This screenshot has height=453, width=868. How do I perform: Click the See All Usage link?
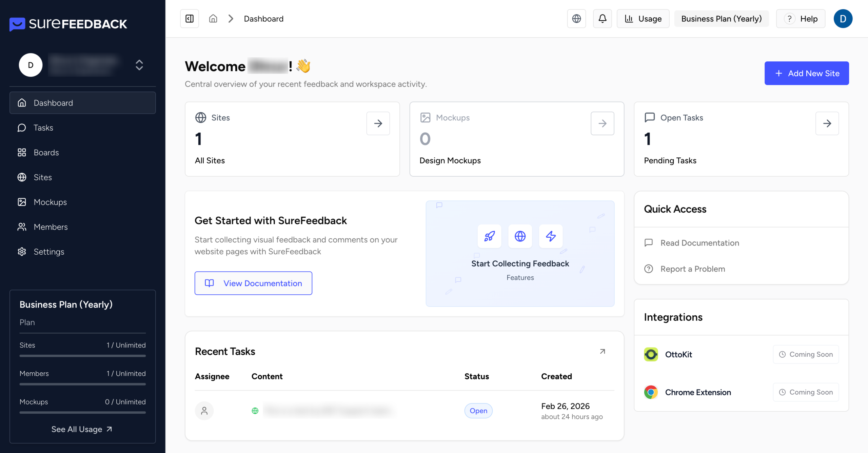[x=82, y=429]
